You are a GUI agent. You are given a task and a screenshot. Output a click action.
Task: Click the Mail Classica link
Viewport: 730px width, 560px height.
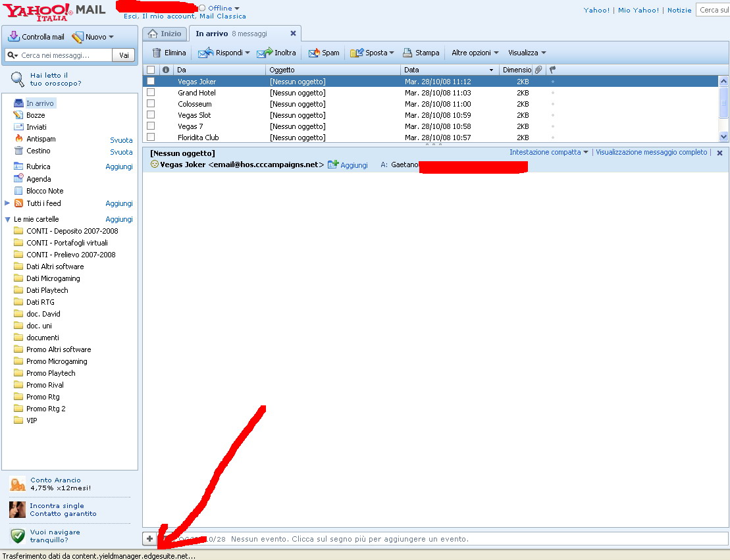point(222,16)
